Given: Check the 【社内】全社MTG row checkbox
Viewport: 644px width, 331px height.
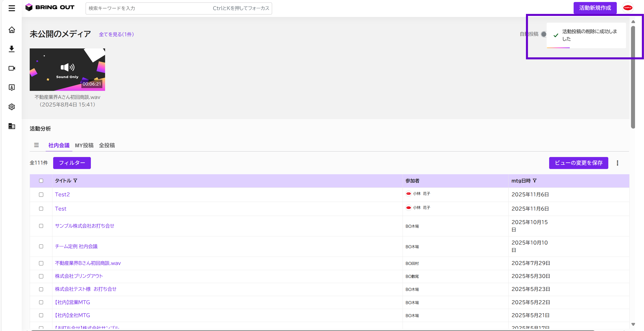Looking at the screenshot, I should (x=41, y=315).
